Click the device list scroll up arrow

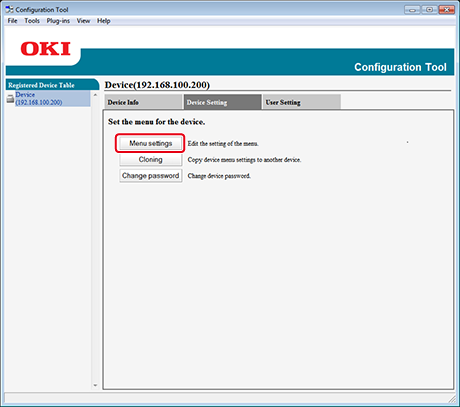95,95
